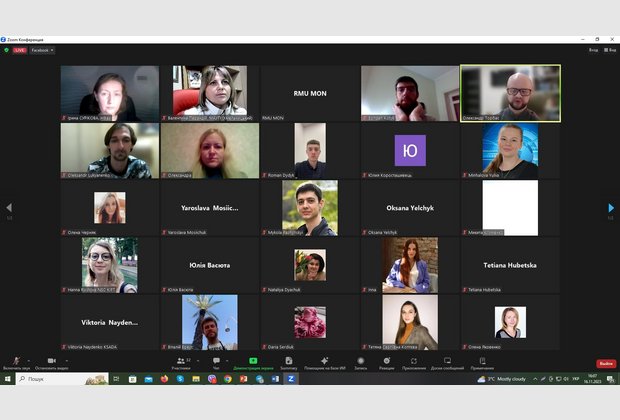Select Viktoria Naydenko tile
The image size is (620, 420).
(110, 322)
